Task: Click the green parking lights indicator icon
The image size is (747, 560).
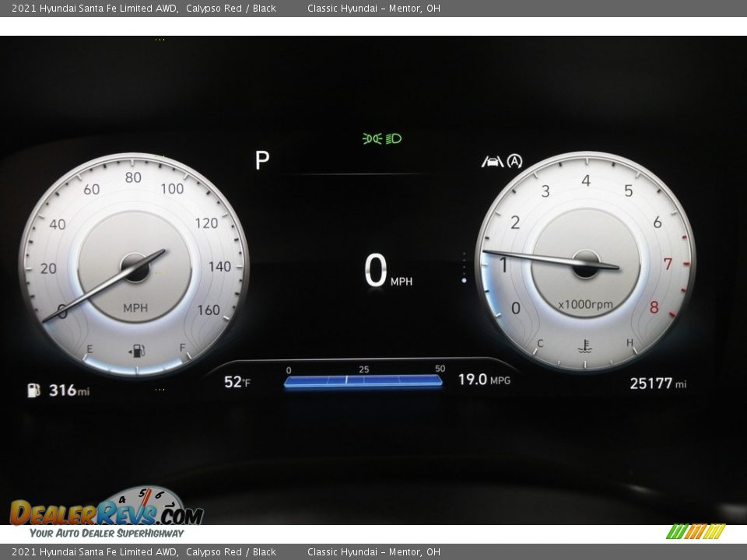Action: 372,138
